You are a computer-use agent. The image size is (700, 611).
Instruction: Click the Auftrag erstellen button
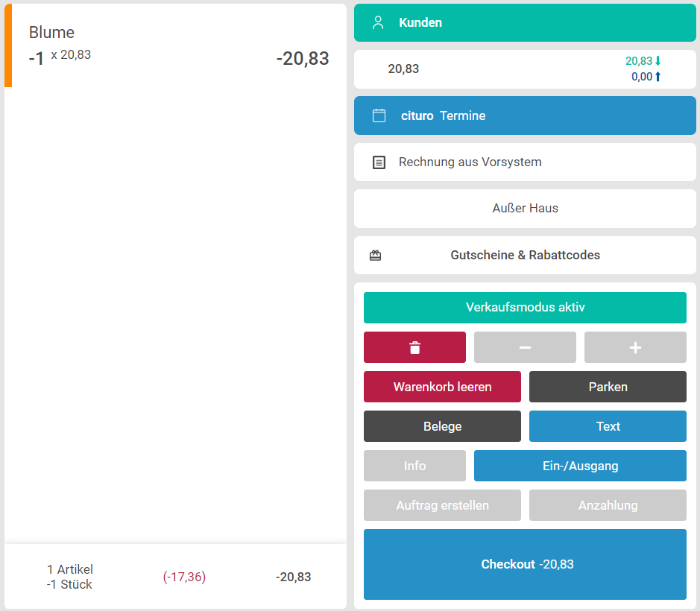coord(442,505)
